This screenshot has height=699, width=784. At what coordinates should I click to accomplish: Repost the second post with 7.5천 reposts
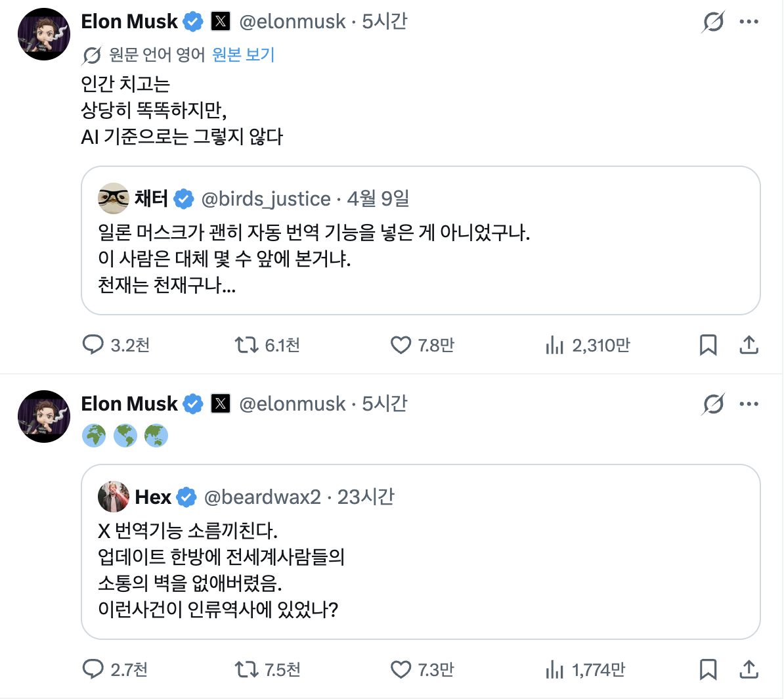pyautogui.click(x=247, y=669)
